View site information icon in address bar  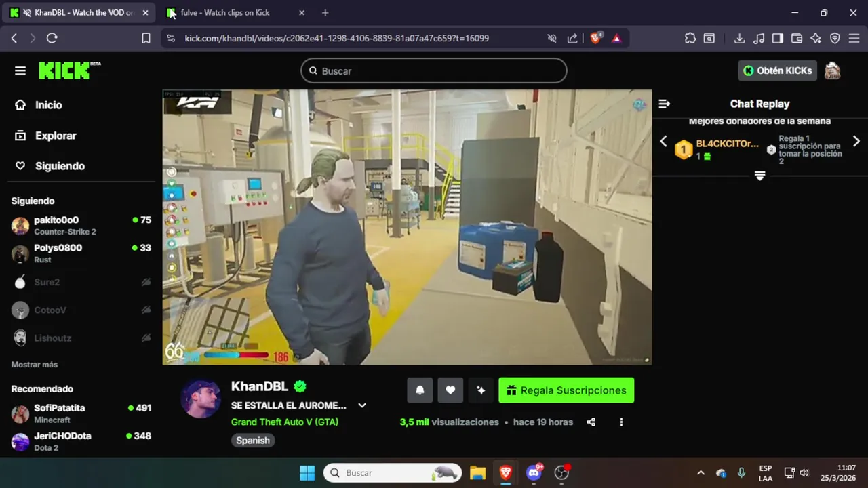click(x=170, y=38)
